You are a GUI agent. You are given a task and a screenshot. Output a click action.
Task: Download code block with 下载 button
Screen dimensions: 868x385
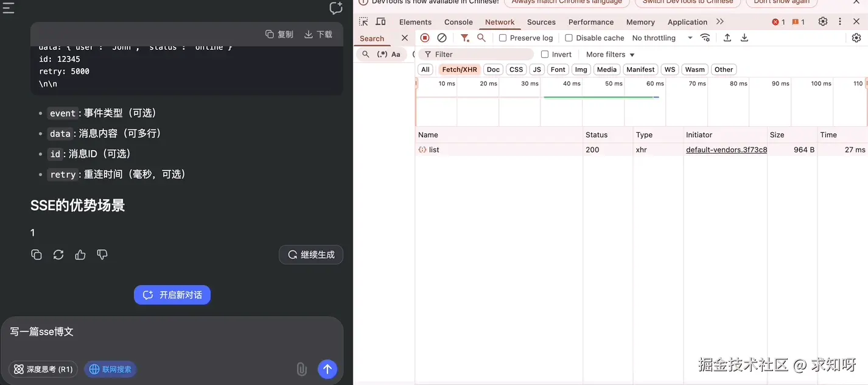[318, 34]
